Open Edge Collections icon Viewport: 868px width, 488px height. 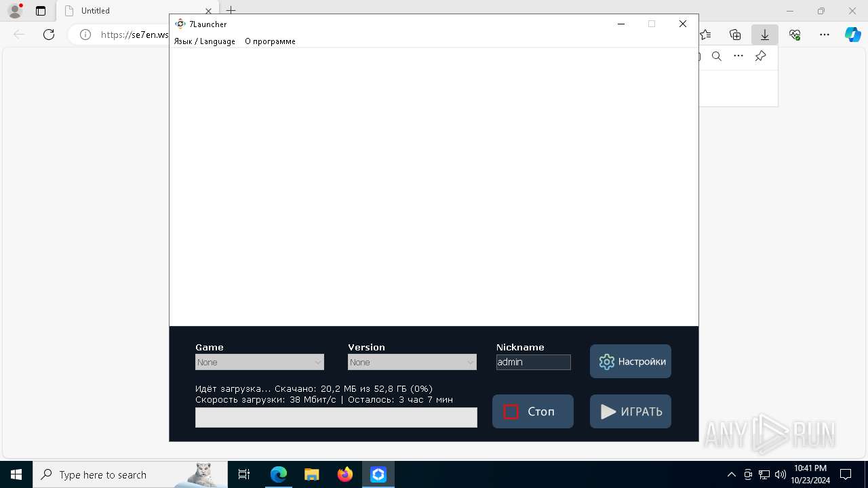(x=735, y=35)
